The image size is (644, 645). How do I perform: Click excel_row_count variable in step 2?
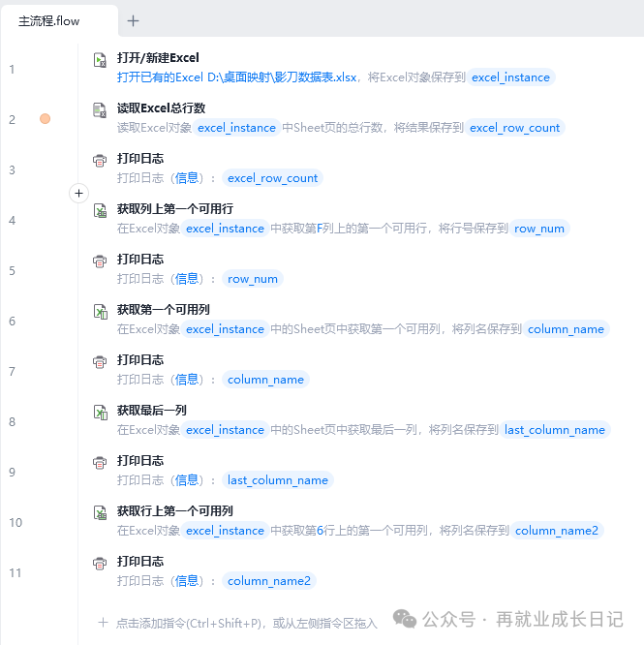click(515, 128)
